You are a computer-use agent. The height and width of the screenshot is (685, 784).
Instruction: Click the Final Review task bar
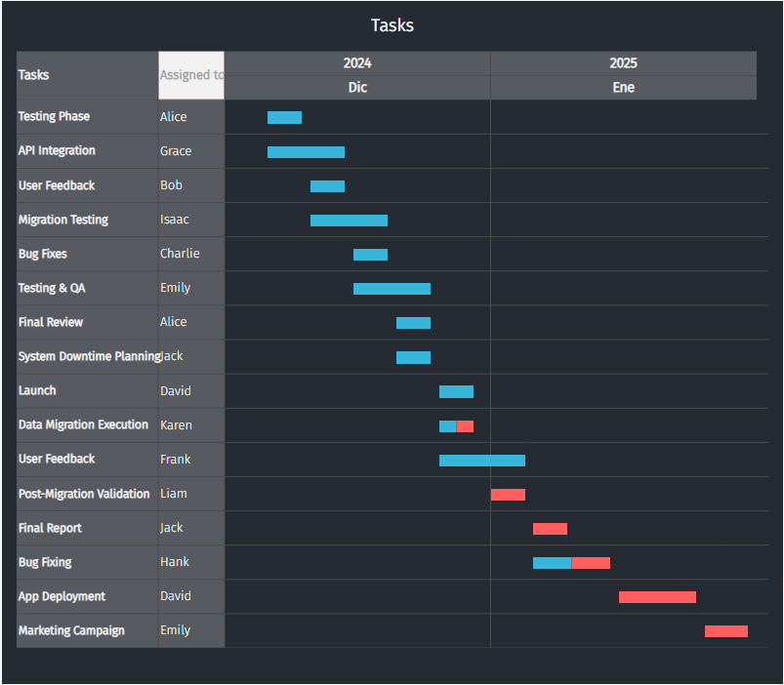click(414, 323)
